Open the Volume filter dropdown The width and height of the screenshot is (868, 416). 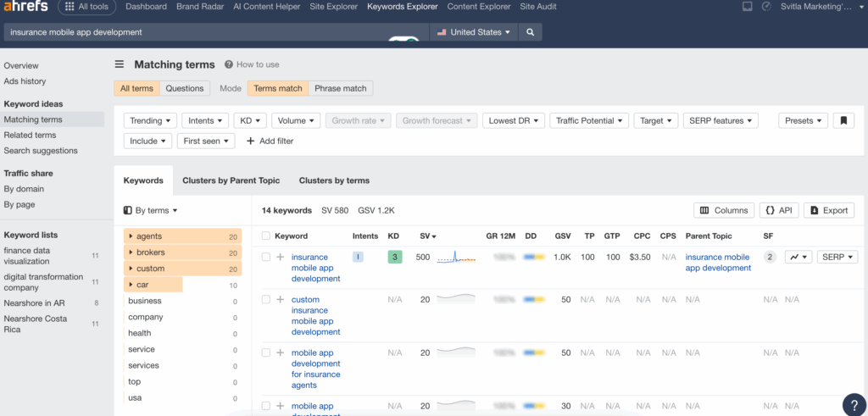click(296, 120)
